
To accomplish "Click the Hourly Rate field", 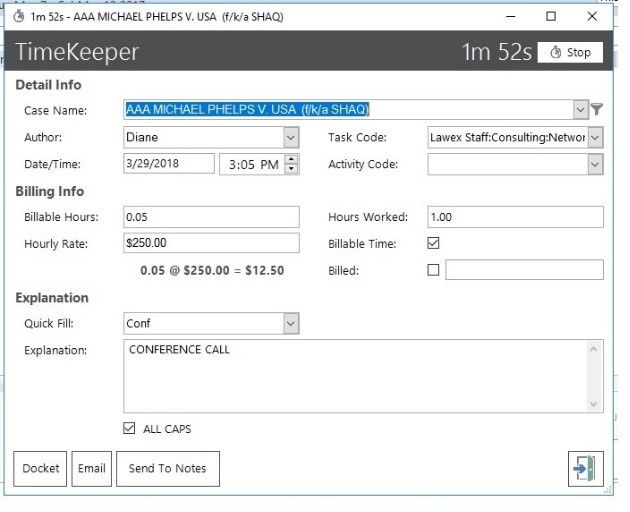I will click(211, 243).
